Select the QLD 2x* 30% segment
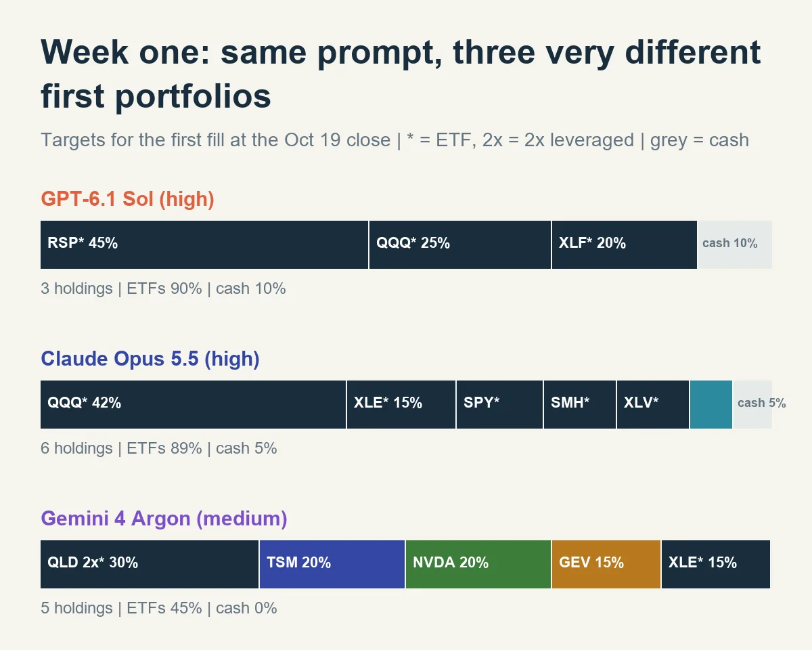Screen dimensions: 812x650 click(150, 564)
